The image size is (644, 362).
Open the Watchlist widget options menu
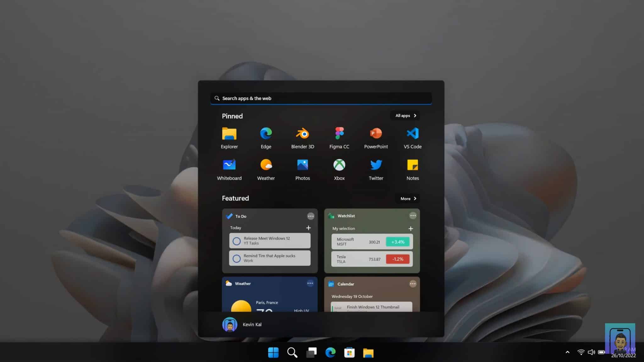point(413,215)
